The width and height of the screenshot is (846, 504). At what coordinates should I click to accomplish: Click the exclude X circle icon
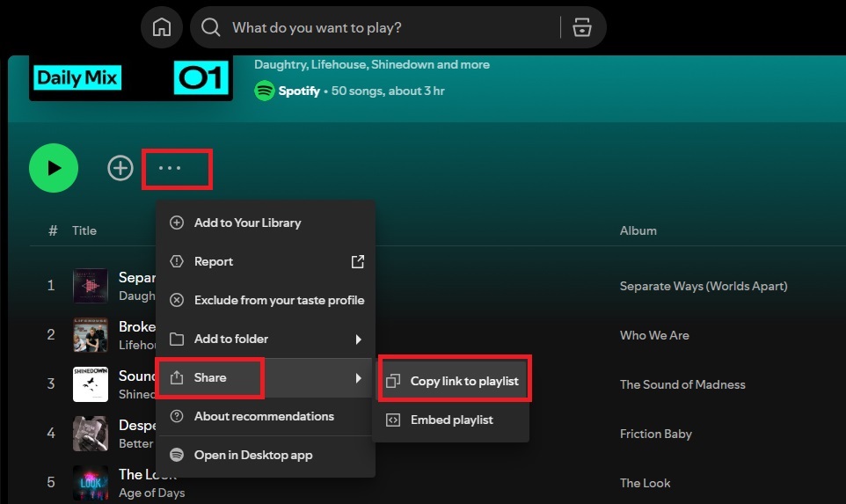[x=177, y=300]
